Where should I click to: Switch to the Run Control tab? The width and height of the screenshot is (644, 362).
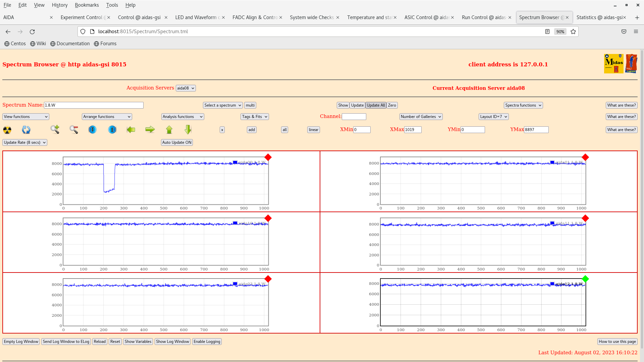point(483,17)
